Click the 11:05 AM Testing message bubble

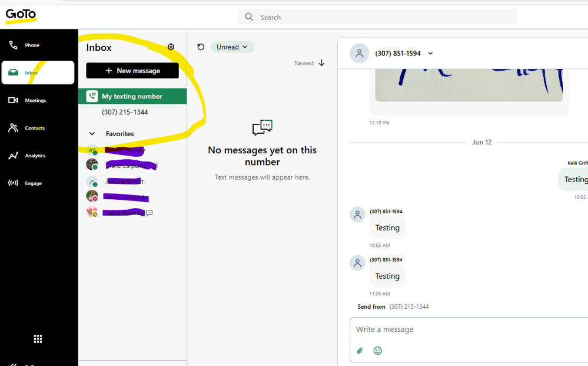click(387, 276)
